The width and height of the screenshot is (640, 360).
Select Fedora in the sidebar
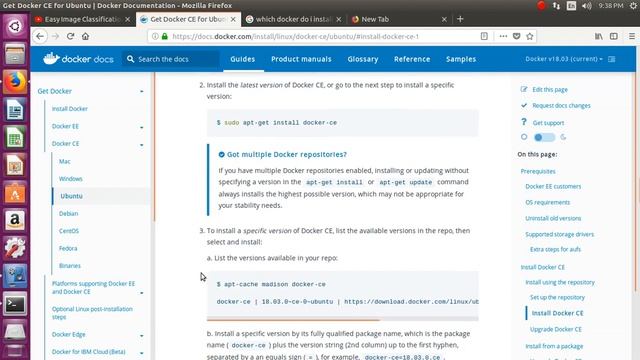[x=68, y=248]
